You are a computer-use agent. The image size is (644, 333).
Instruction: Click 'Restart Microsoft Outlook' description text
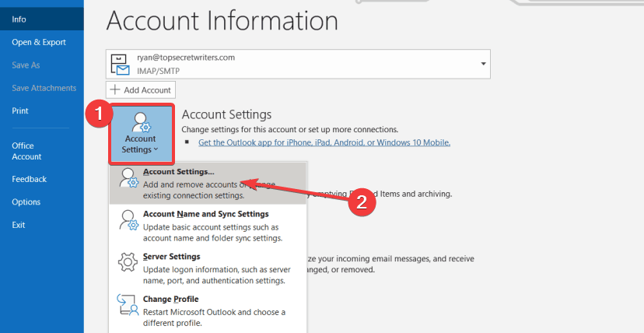point(214,317)
